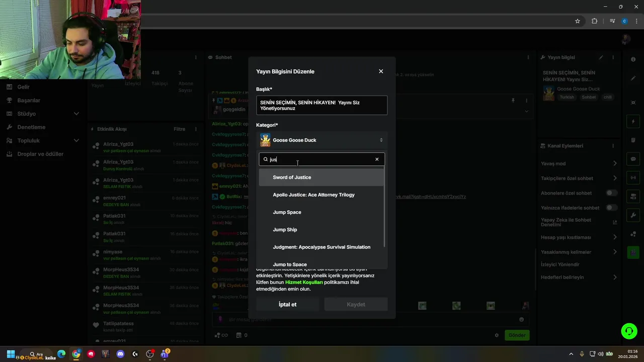
Task: Open chat settings gear icon
Action: [x=497, y=335]
